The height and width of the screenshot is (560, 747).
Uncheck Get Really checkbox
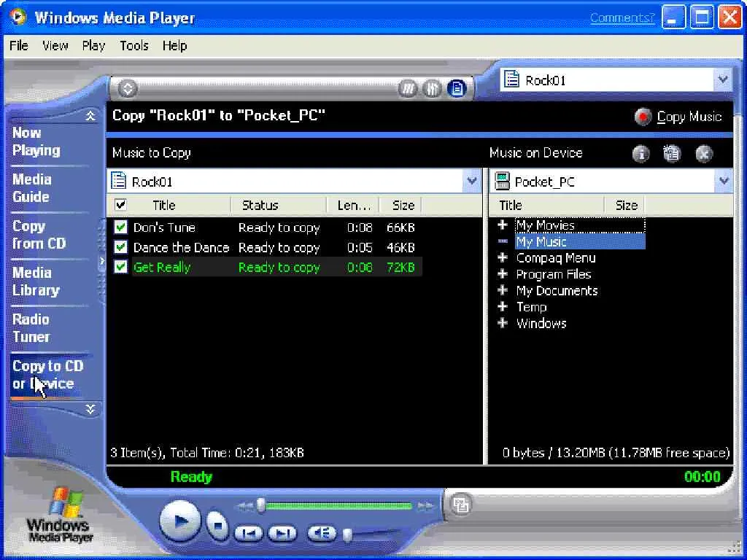point(121,267)
